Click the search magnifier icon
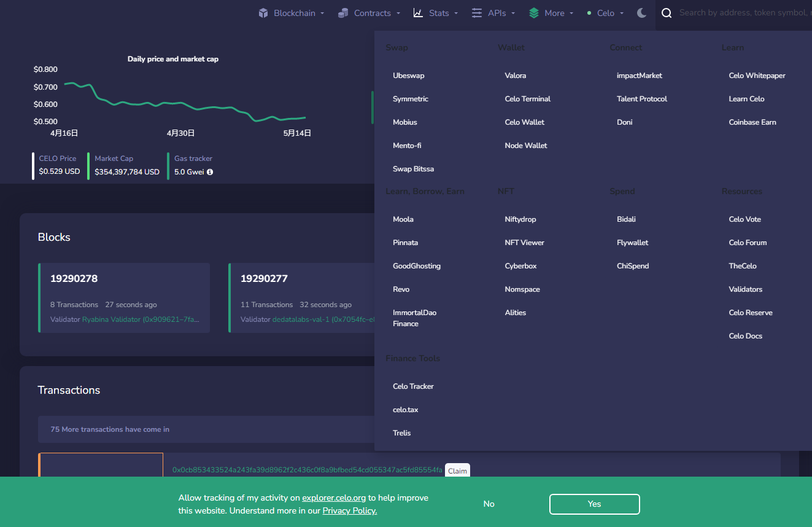Screen dimensions: 812x527 click(x=667, y=13)
